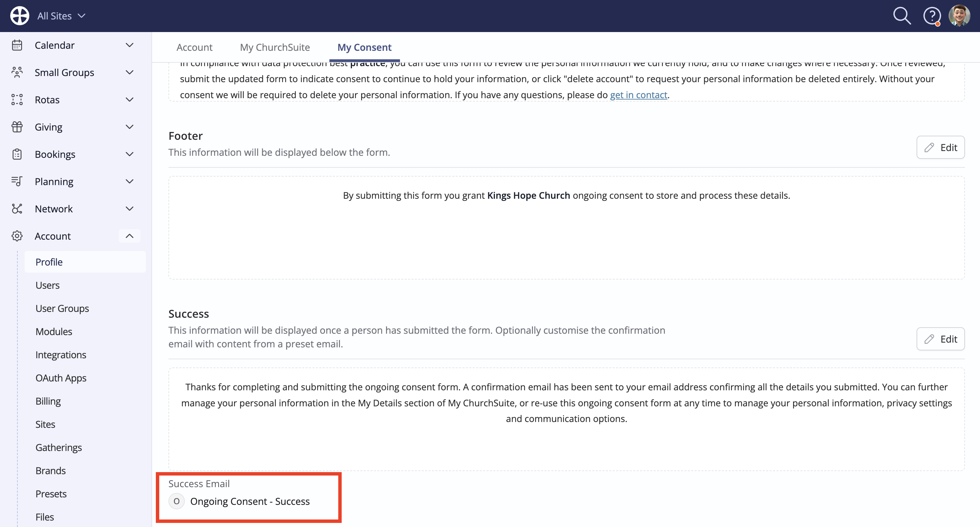
Task: Click the help question mark icon
Action: [x=932, y=16]
